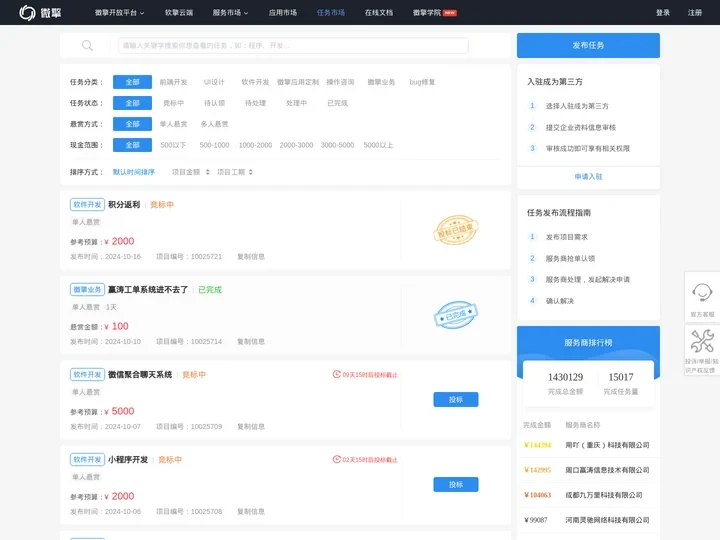Expand 服务市场 dropdown in navbar

230,13
